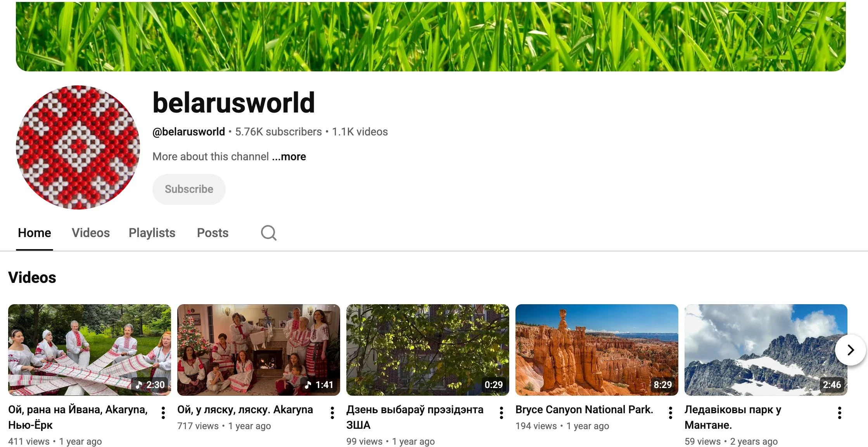Image resolution: width=868 pixels, height=447 pixels.
Task: Open video title Ой, у ляску, ляску. Akaryna
Action: (x=245, y=410)
